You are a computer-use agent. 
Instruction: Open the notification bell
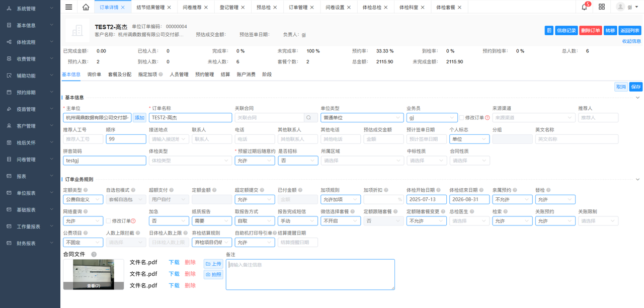pyautogui.click(x=584, y=7)
